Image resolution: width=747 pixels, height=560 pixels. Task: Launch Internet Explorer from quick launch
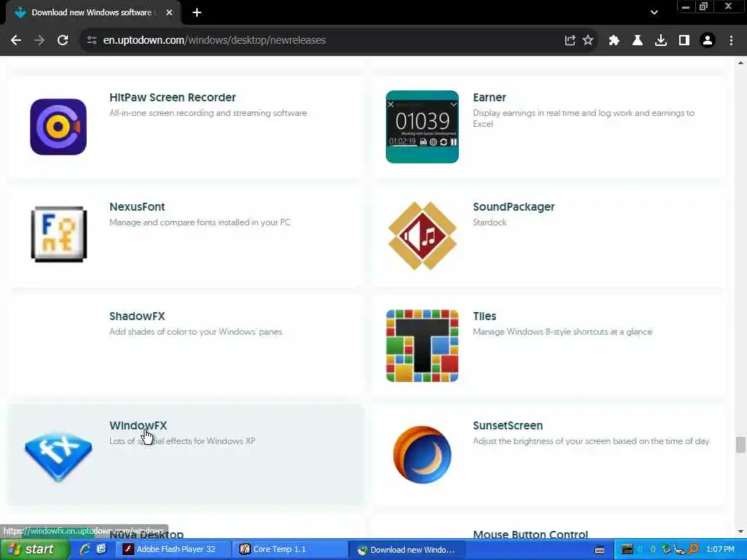pos(86,549)
